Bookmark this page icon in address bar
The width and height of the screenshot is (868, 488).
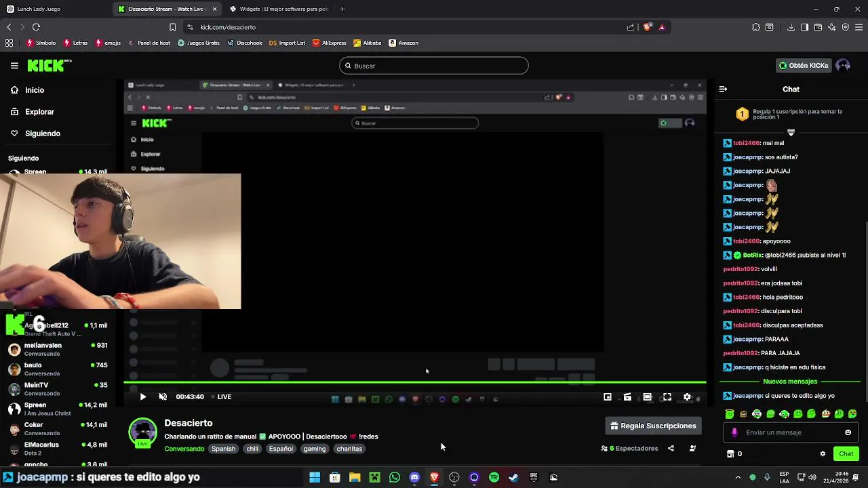172,27
